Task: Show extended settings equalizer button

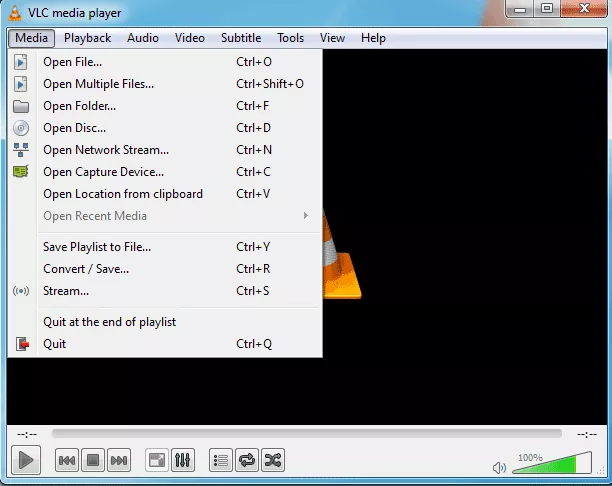Action: [183, 460]
